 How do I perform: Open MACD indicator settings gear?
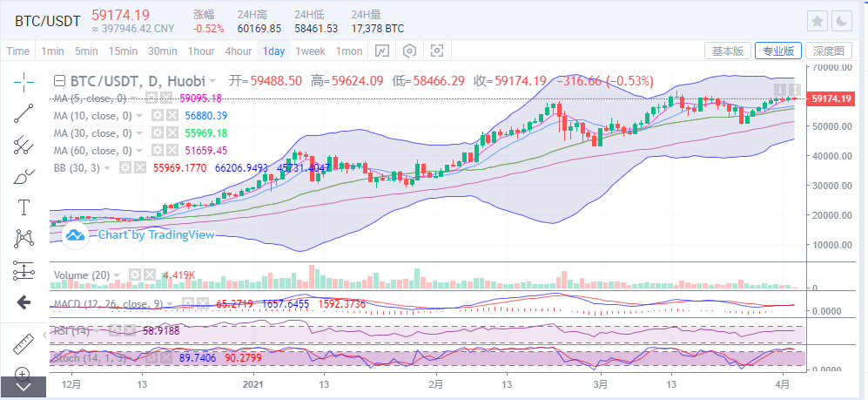pyautogui.click(x=188, y=303)
